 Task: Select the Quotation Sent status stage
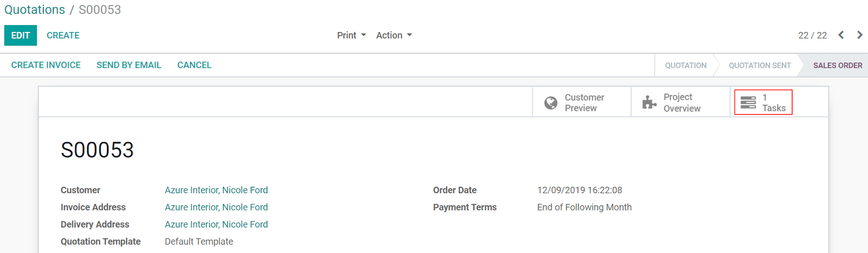(759, 65)
